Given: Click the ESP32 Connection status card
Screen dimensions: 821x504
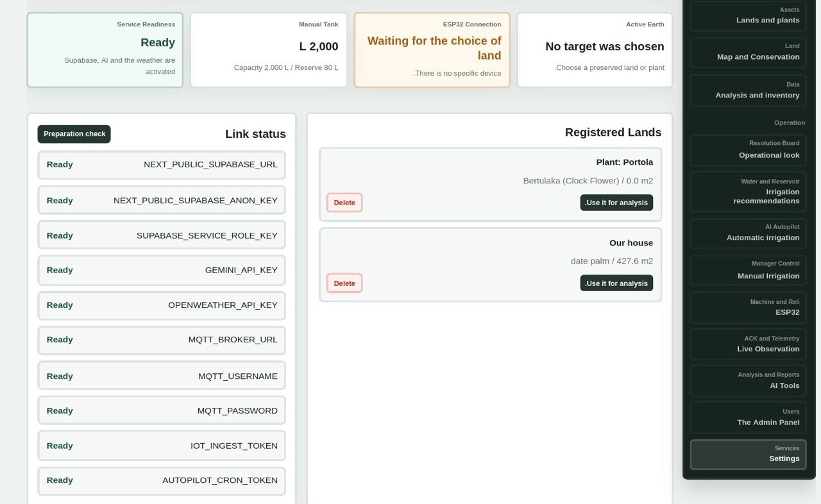Looking at the screenshot, I should click(x=432, y=50).
